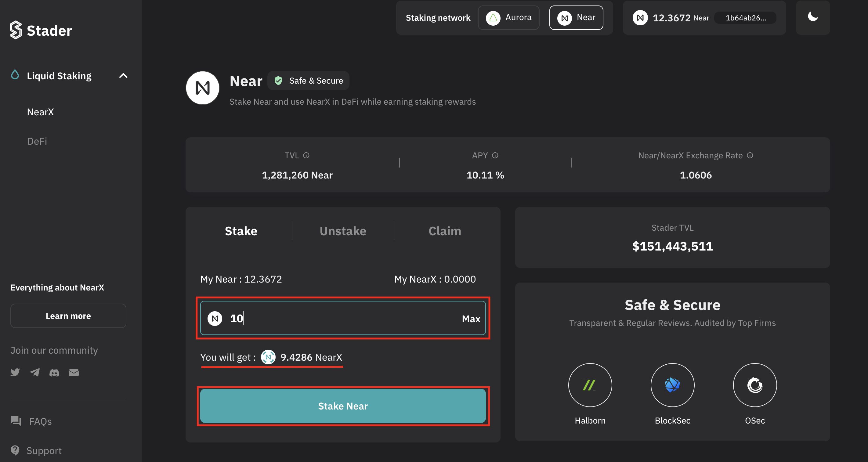Click the Aurora triangle logo icon
This screenshot has height=462, width=868.
point(493,18)
